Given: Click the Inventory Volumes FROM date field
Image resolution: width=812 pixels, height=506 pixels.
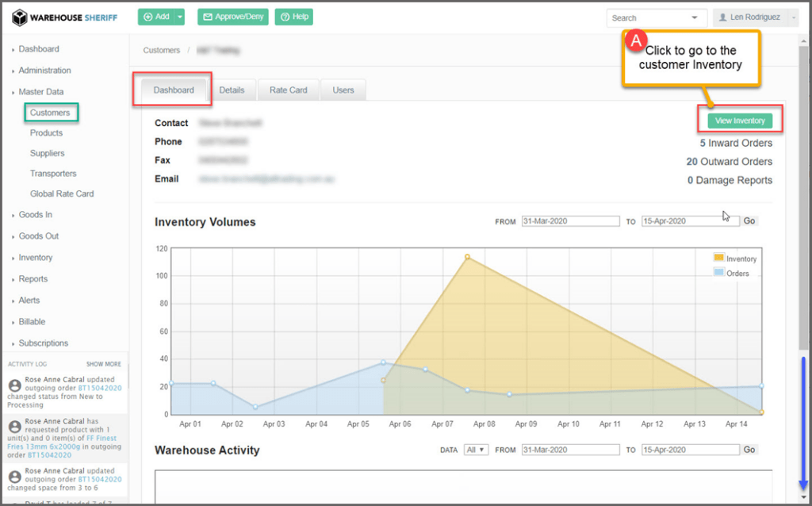Looking at the screenshot, I should click(569, 221).
